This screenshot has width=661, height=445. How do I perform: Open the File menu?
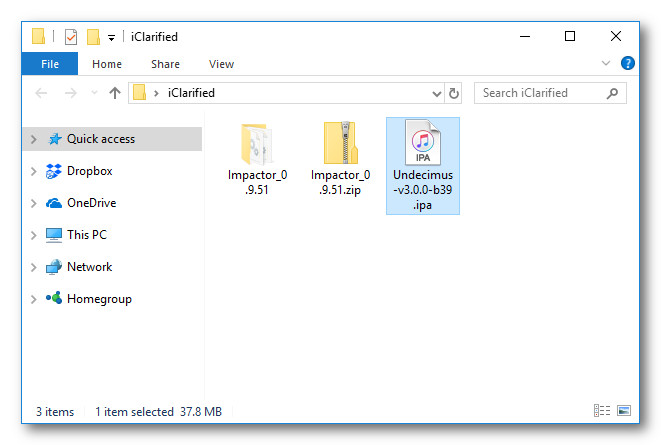point(49,64)
